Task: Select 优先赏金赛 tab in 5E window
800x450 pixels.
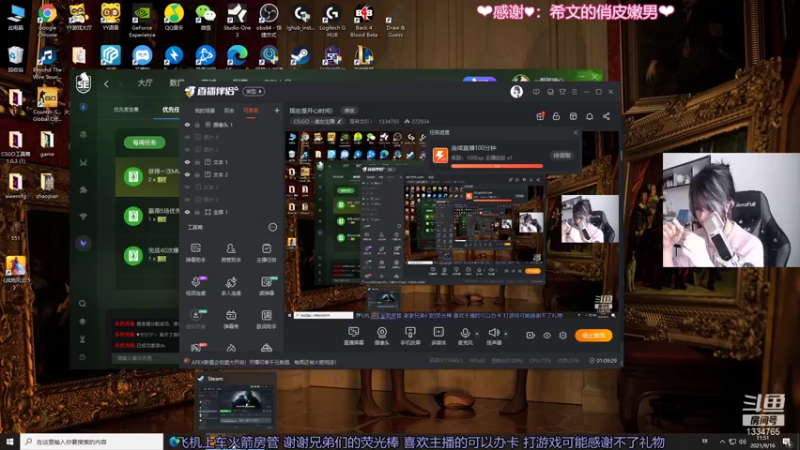Action: click(x=126, y=110)
